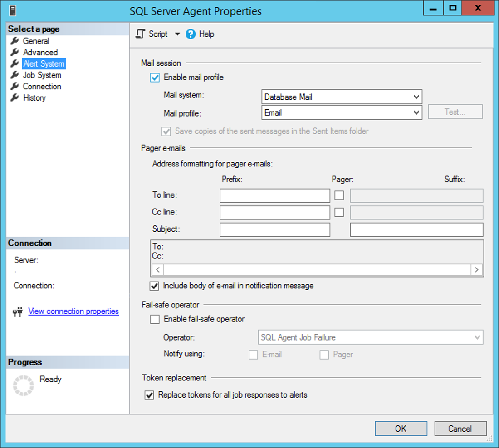Click the View connection properties link
This screenshot has width=499, height=448.
[73, 311]
